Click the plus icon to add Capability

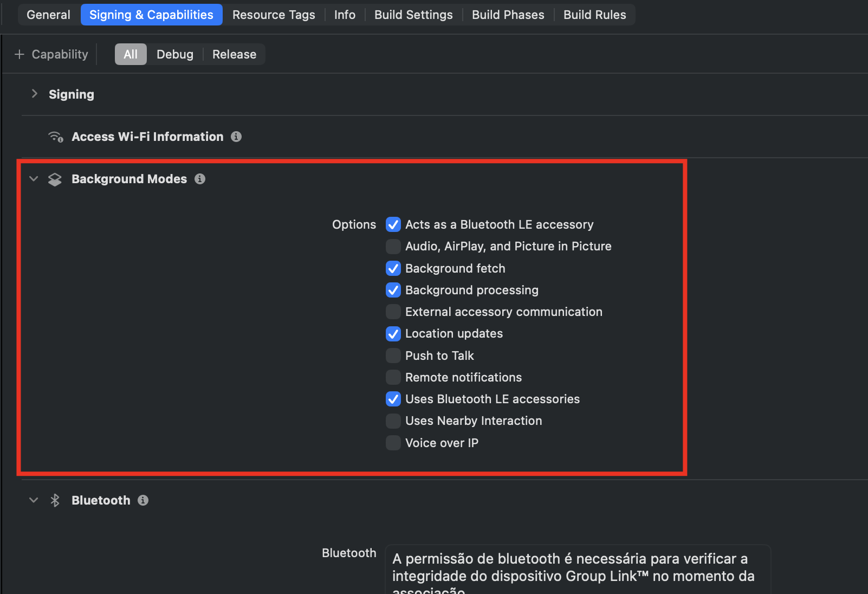[20, 54]
